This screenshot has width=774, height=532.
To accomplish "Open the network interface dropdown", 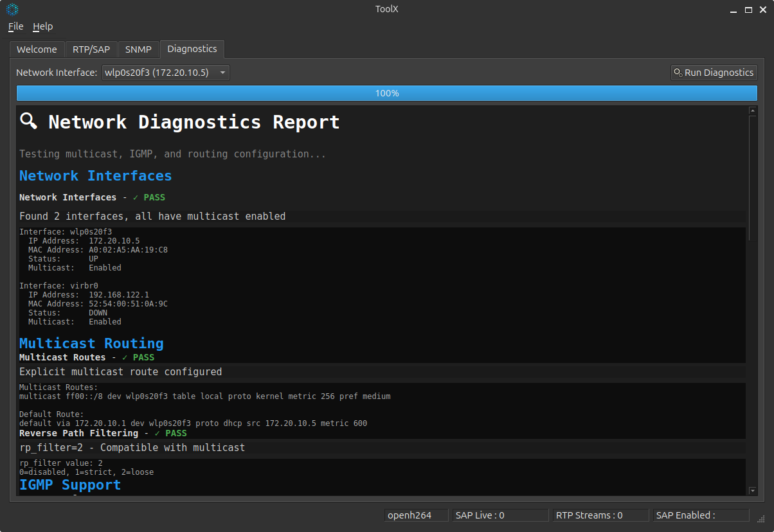I will (x=222, y=73).
